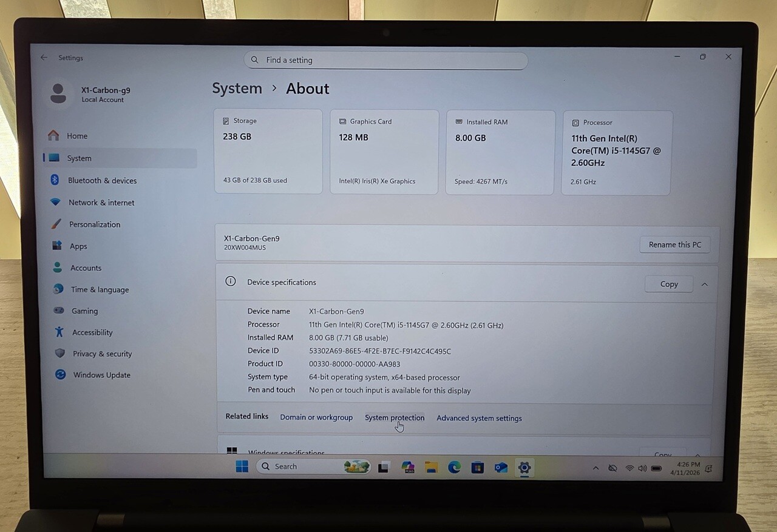Copy the device specifications
Screen dimensions: 777x532
tap(669, 284)
